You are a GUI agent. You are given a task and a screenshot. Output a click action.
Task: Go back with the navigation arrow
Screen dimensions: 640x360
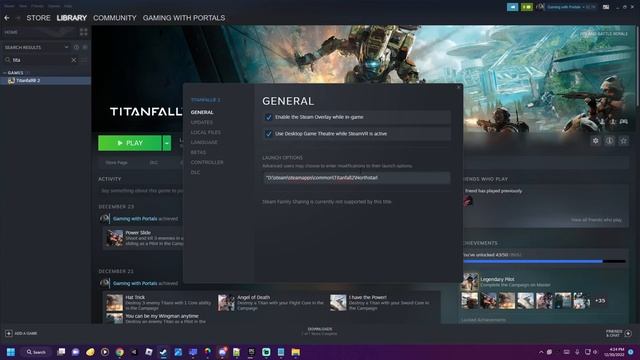point(7,18)
